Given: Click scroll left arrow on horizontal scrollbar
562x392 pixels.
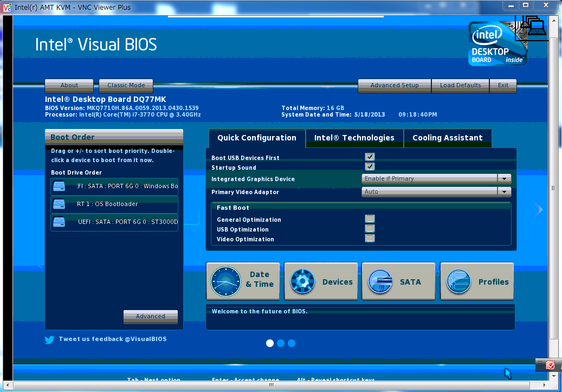Looking at the screenshot, I should [x=8, y=385].
